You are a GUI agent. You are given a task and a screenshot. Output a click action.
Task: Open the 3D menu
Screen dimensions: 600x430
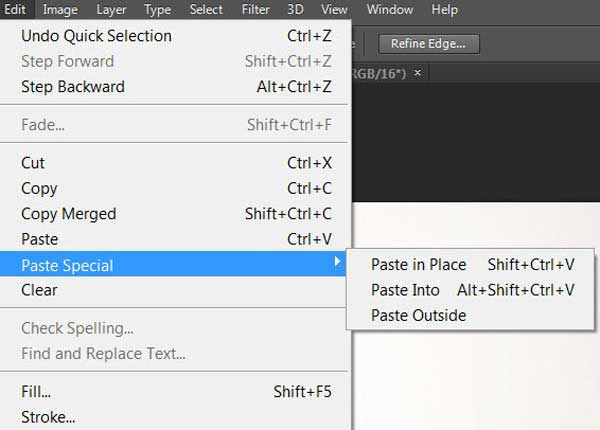click(295, 10)
